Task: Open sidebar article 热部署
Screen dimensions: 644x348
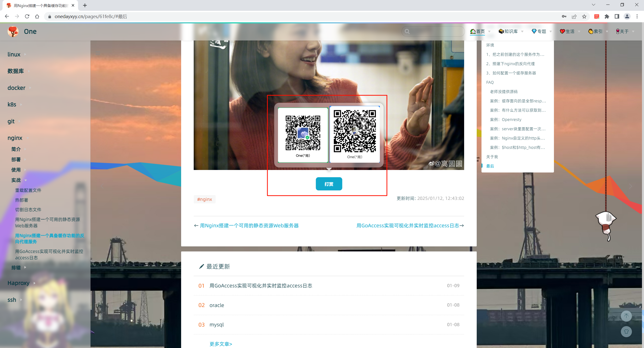Action: [x=22, y=200]
